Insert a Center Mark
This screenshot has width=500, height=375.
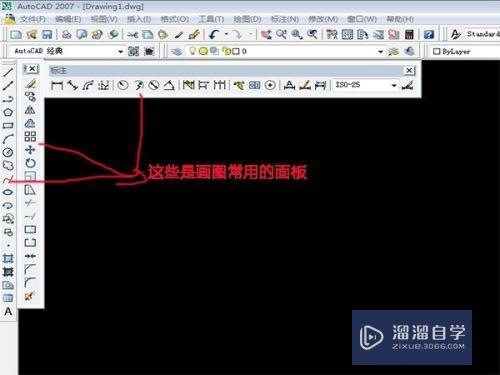pyautogui.click(x=270, y=85)
